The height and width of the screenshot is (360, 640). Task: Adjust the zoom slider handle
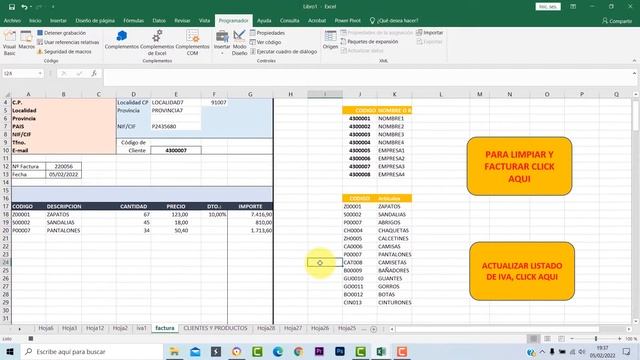[x=596, y=339]
